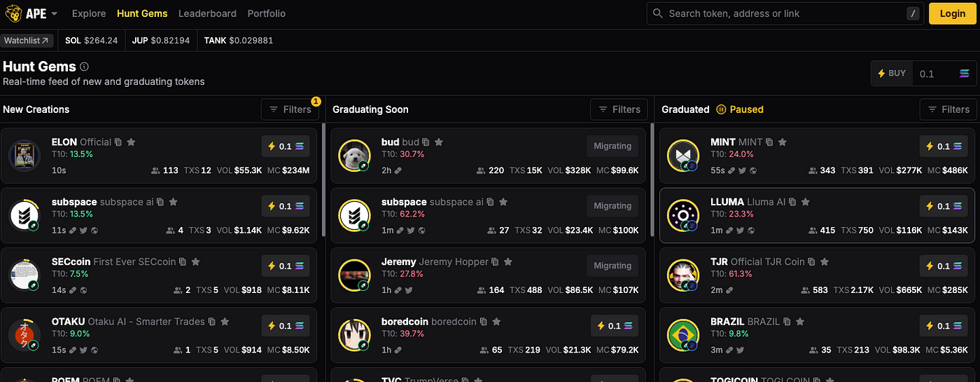Image resolution: width=980 pixels, height=382 pixels.
Task: Quick buy 0.1 of ELON
Action: (286, 146)
